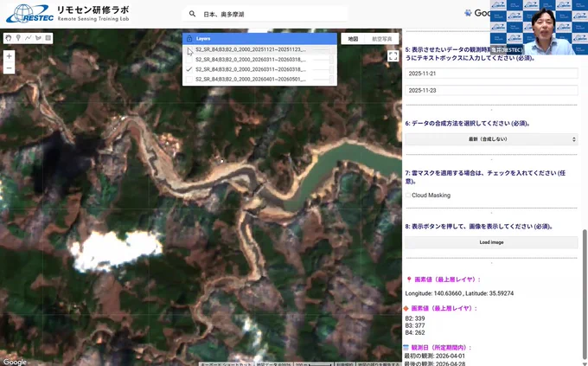Viewport: 588px width, 366px height.
Task: Click the Longitude 140.63660 coordinates text
Action: 459,293
